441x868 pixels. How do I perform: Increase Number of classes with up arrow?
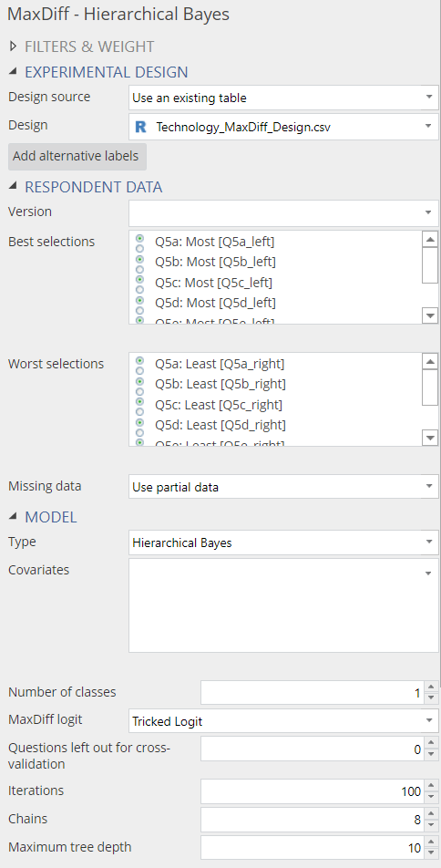click(431, 687)
